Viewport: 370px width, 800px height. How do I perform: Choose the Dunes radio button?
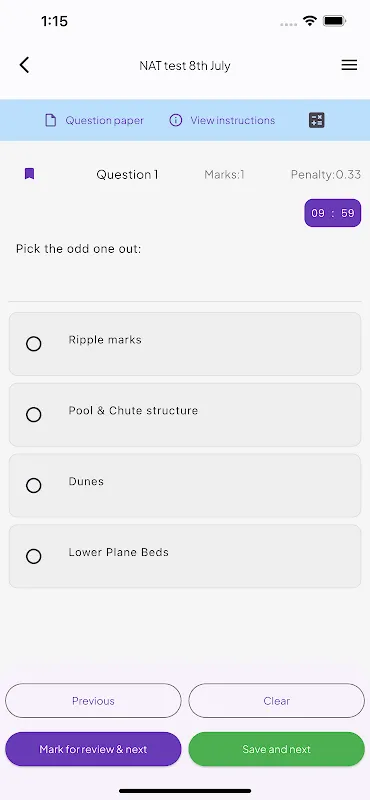[34, 485]
